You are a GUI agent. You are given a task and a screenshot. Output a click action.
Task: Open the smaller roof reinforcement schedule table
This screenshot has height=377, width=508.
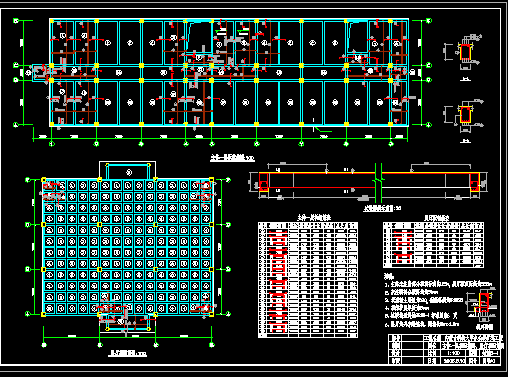click(x=433, y=245)
